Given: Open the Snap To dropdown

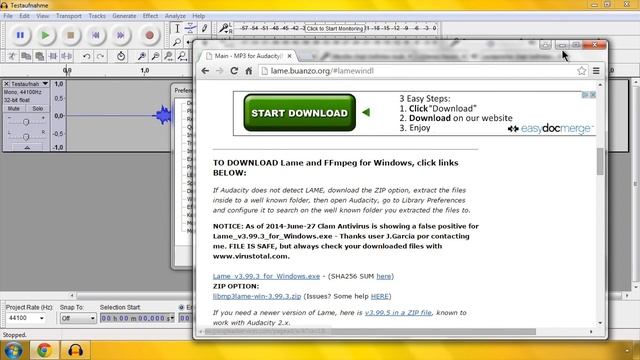Looking at the screenshot, I should coord(92,318).
